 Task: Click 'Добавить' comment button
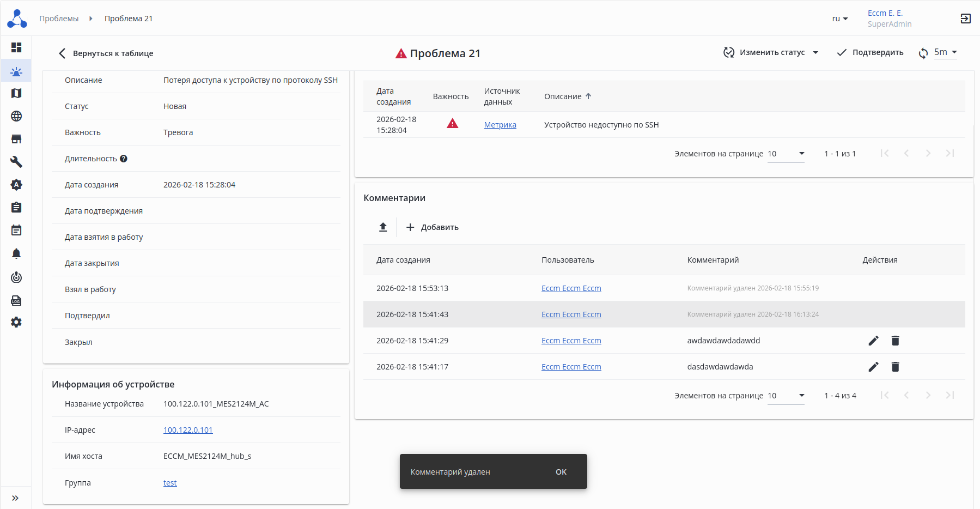(x=433, y=227)
